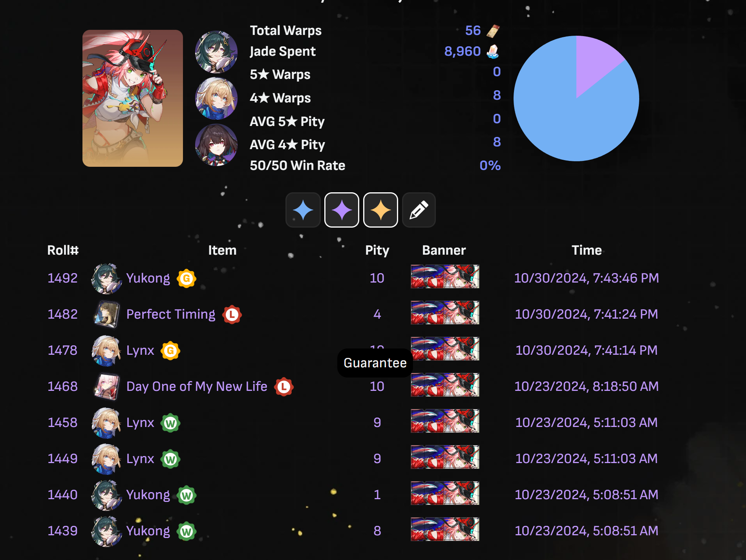The height and width of the screenshot is (560, 746).
Task: Click the green W badge on roll 1458
Action: point(170,423)
